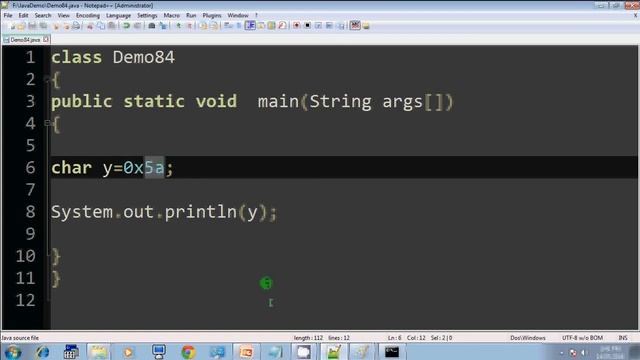Click line number 6 in the margin

click(x=31, y=167)
